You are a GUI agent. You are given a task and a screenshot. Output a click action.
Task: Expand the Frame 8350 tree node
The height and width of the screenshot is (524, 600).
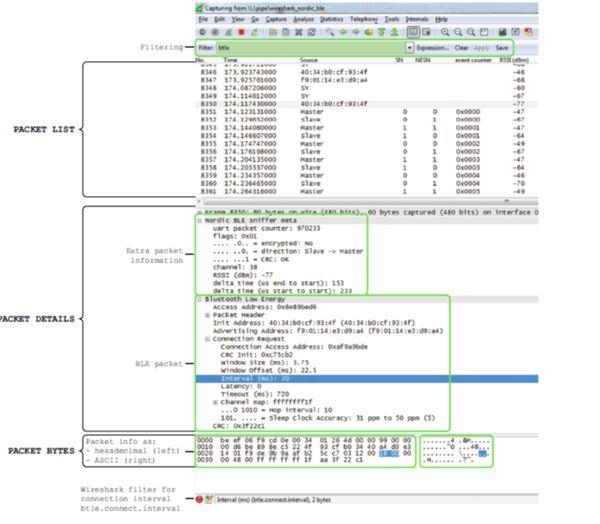199,212
